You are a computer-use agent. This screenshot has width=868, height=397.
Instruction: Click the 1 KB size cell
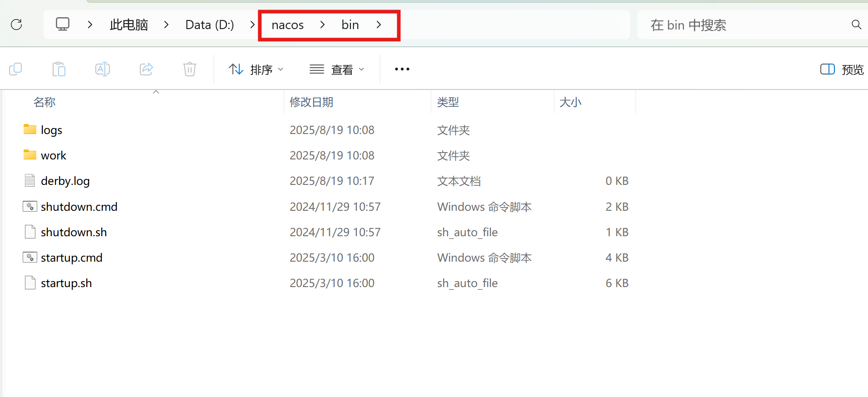617,232
